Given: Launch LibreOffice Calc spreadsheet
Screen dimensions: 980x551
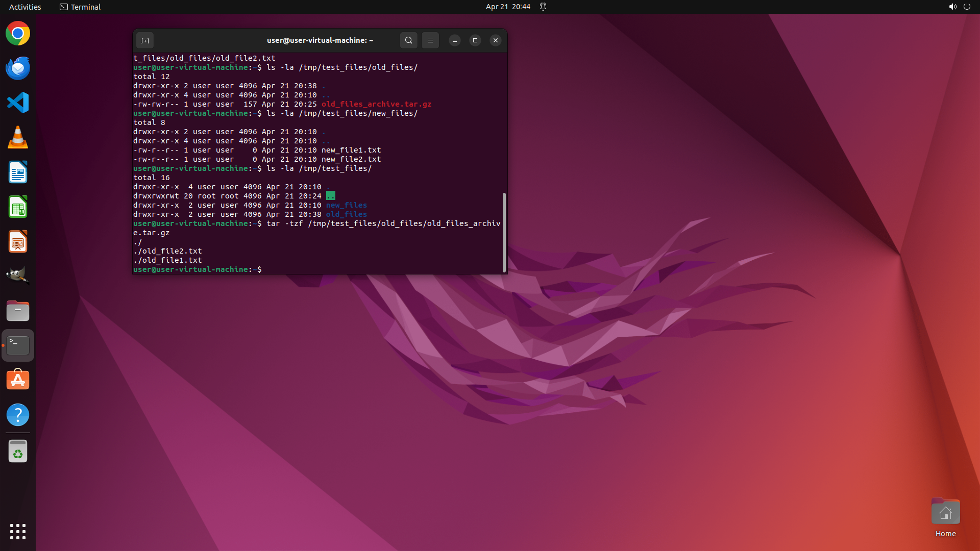Looking at the screenshot, I should coord(18,207).
